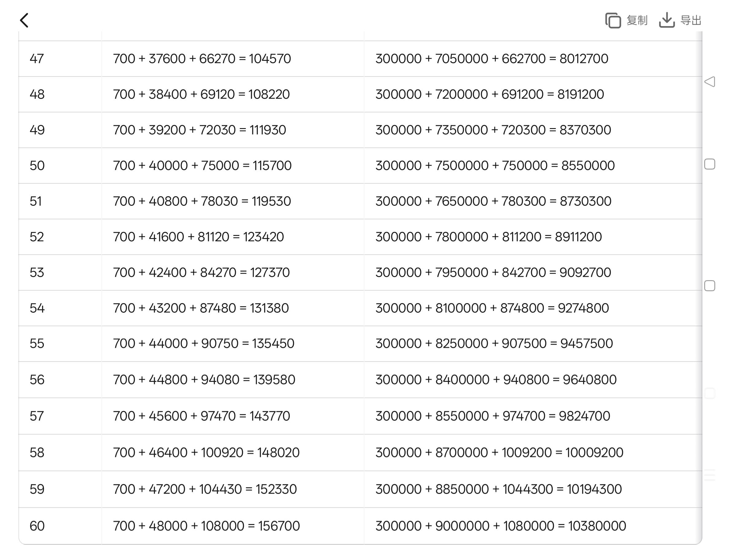Tap the copy (复制) icon

tap(613, 21)
